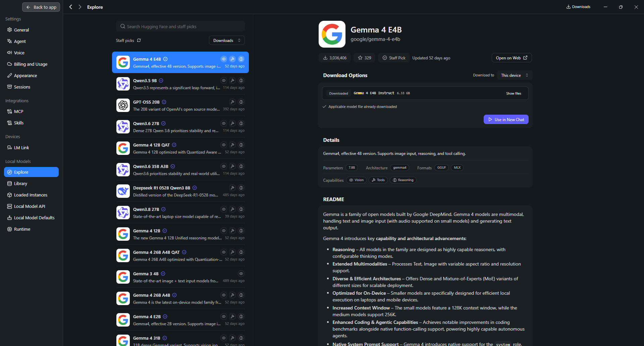Click the Qwen logo of Qwen3.6 35B A3B
The height and width of the screenshot is (346, 644).
123,170
